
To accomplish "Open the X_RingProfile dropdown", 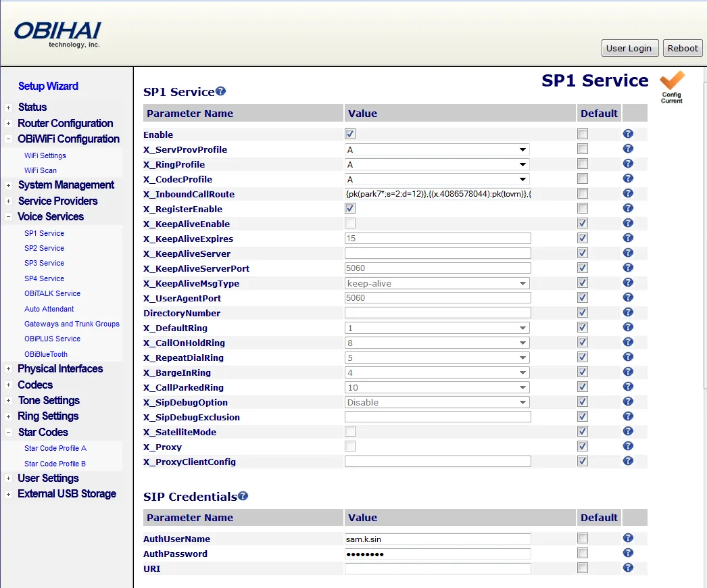I will click(437, 165).
